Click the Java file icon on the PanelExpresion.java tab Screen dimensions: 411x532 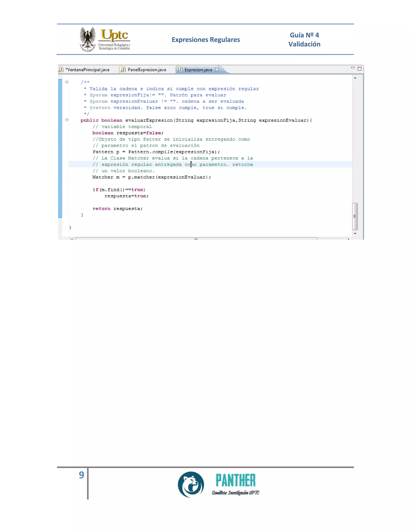(123, 70)
